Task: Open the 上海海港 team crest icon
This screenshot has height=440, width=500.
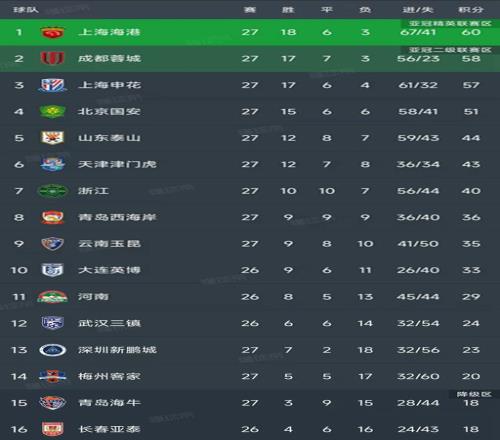Action: [52, 32]
